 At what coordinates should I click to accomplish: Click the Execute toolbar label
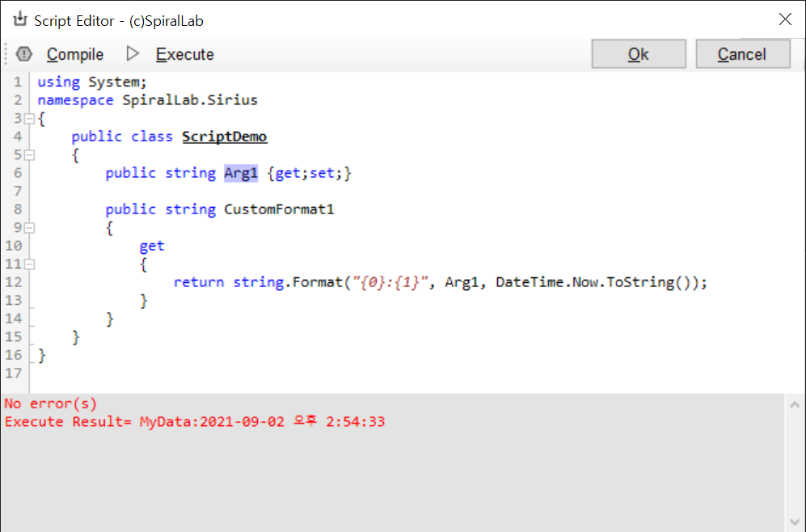(185, 54)
